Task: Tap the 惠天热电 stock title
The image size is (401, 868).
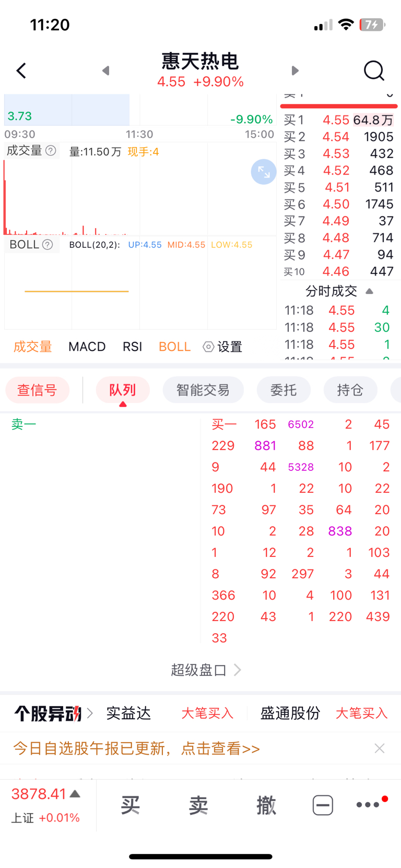Action: [200, 61]
